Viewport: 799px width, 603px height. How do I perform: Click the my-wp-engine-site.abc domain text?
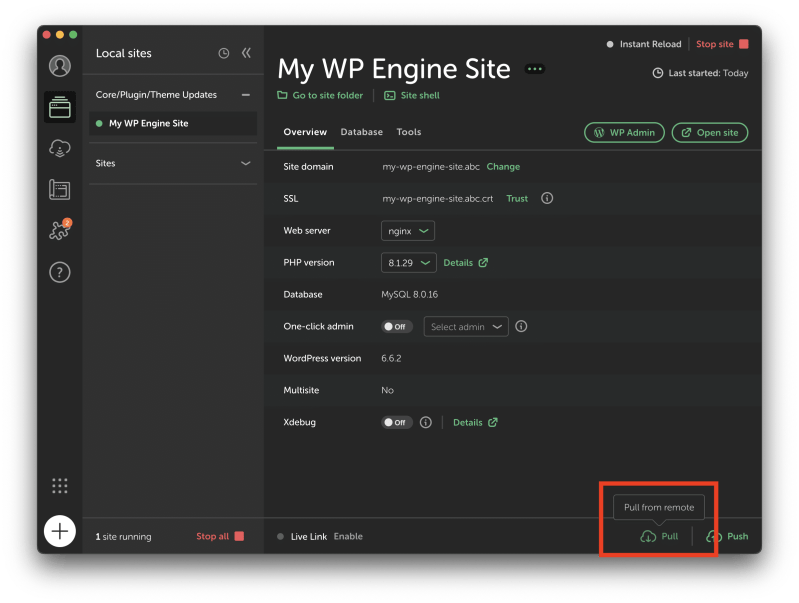point(431,167)
